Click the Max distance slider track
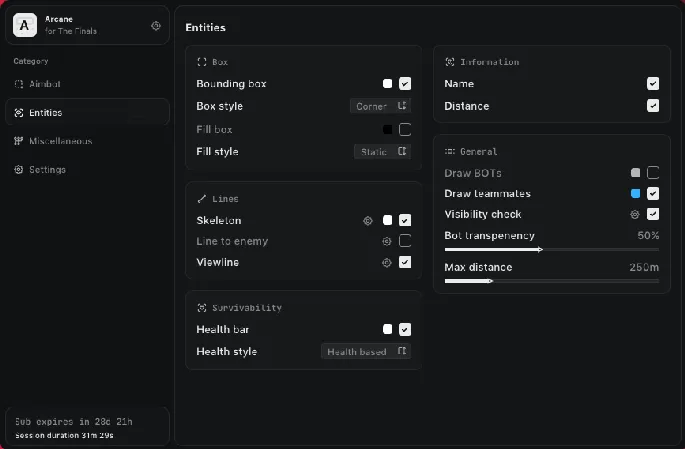 point(551,282)
